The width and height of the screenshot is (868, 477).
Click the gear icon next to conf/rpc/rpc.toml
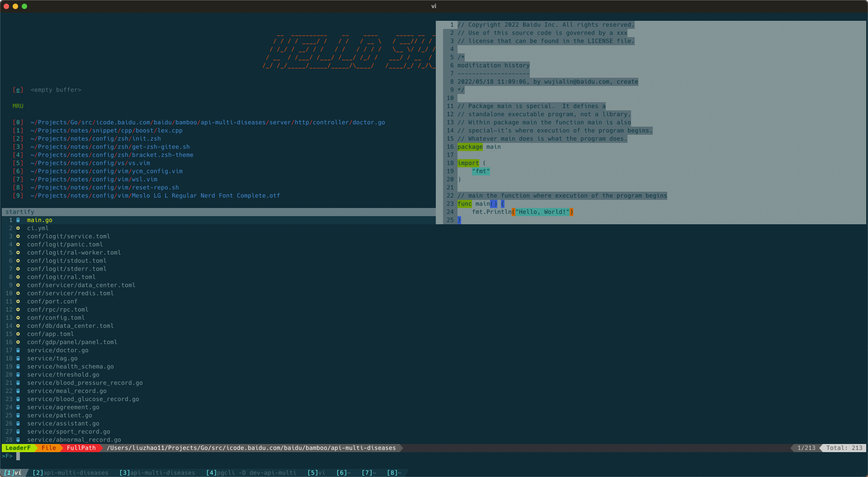[x=18, y=310]
